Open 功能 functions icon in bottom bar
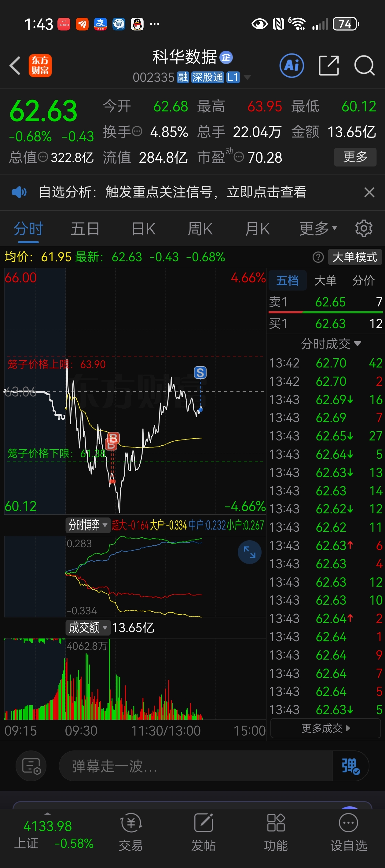Viewport: 385px width, 868px height. click(276, 832)
